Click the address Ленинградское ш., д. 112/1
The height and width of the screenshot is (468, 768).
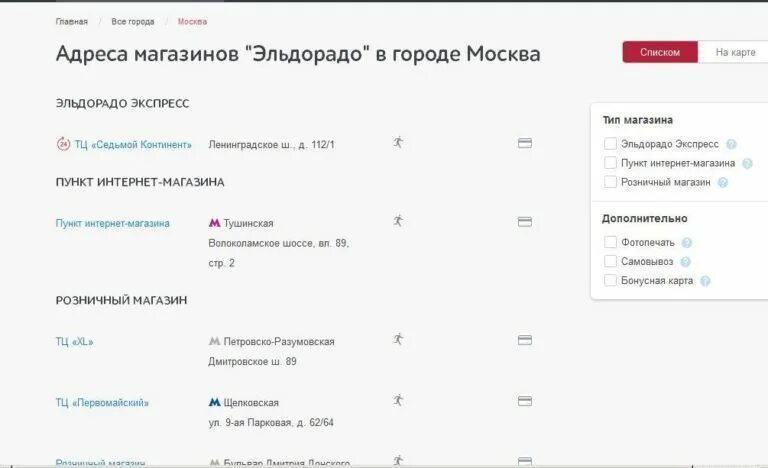[271, 145]
